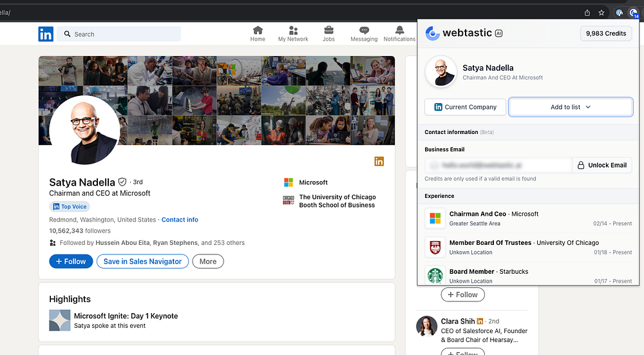Image resolution: width=644 pixels, height=355 pixels.
Task: Click the Contact information (Beta) heading
Action: (x=459, y=132)
